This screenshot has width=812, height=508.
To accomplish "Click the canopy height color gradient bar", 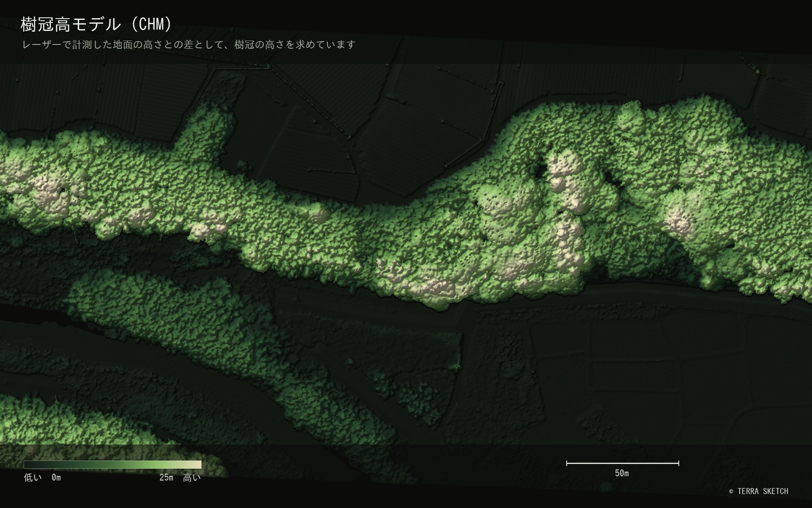I will (112, 464).
